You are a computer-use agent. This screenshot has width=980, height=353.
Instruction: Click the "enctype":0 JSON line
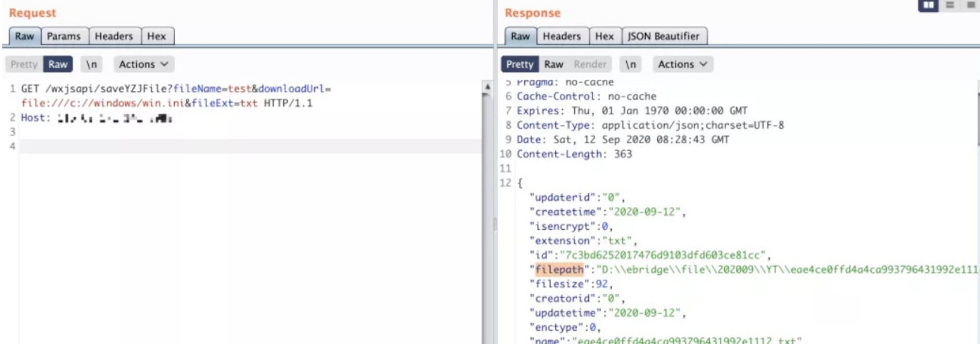click(564, 327)
